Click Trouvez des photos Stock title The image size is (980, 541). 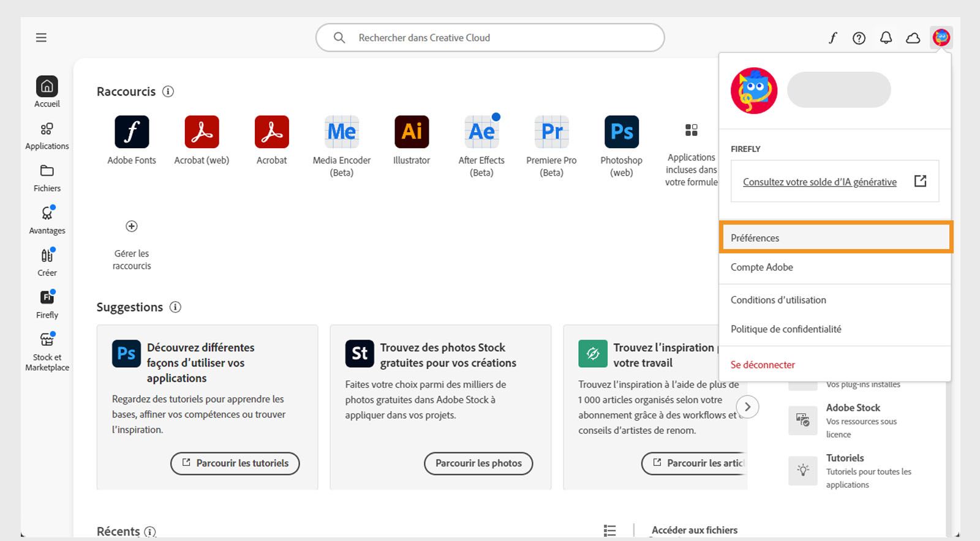point(448,355)
